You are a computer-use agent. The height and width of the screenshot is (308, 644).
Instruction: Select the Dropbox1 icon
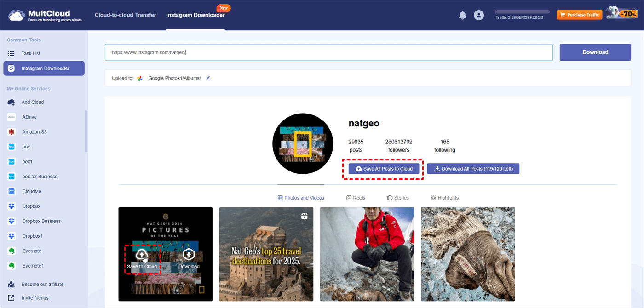click(11, 236)
